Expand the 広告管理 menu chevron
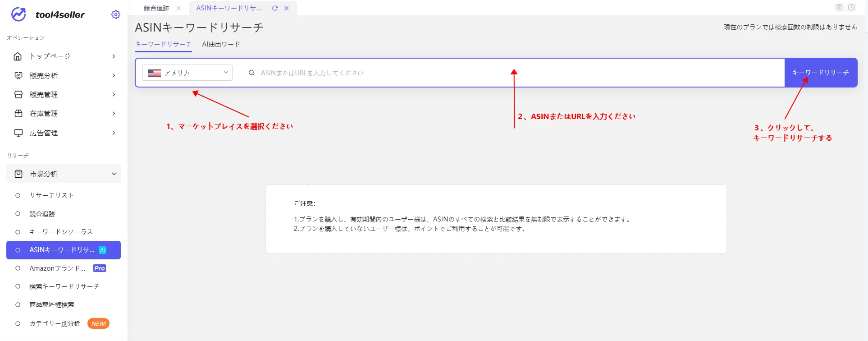 [114, 133]
